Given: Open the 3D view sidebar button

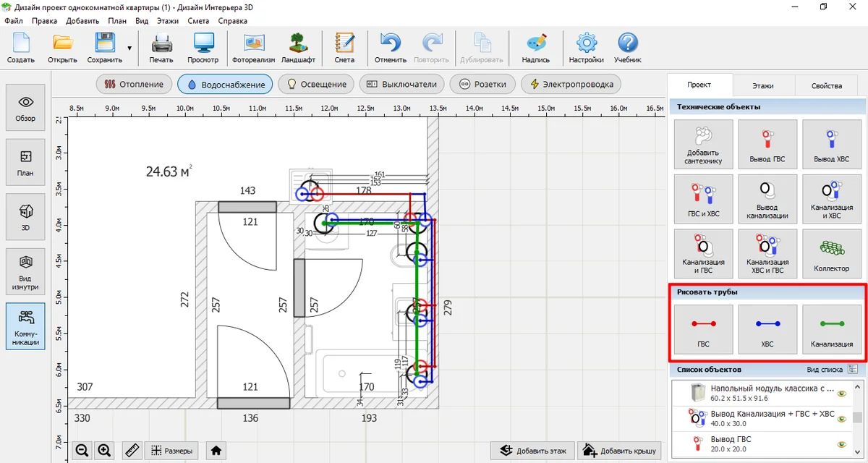Looking at the screenshot, I should tap(25, 216).
